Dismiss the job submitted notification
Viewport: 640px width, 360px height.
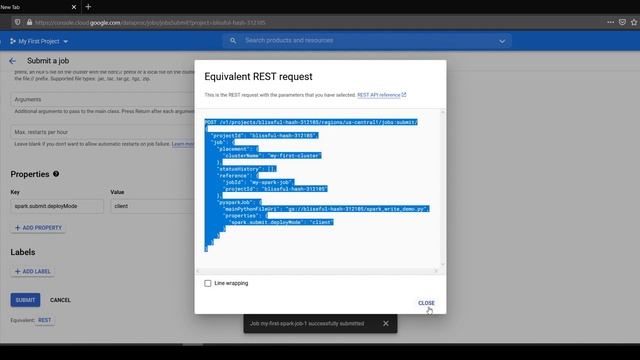386,323
